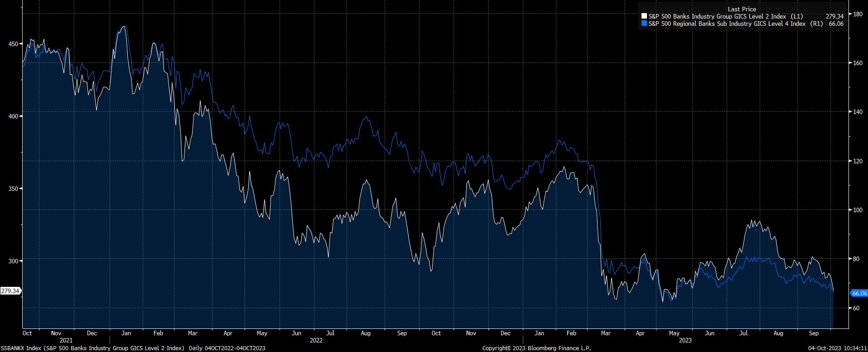
Task: Click the blue 66.06 price tag on right axis
Action: [859, 293]
